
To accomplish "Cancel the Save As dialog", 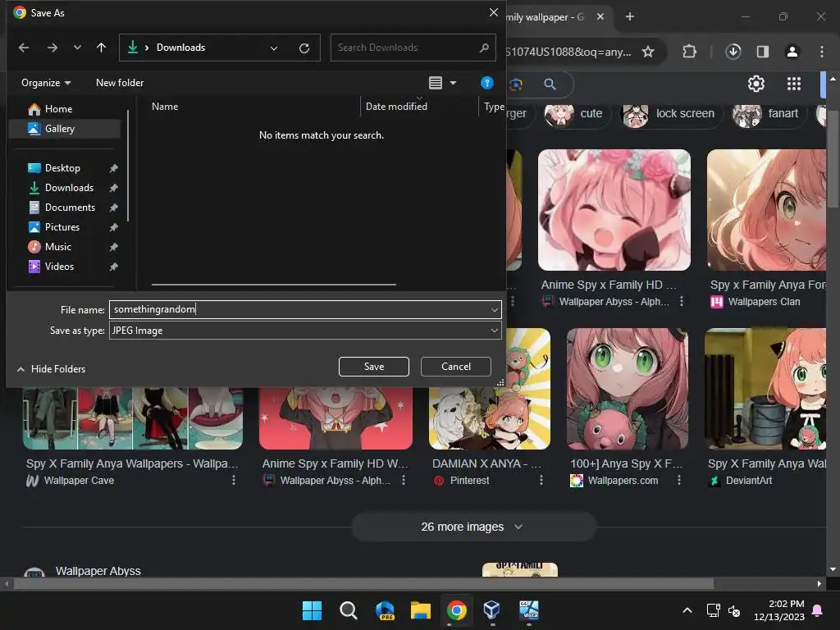I will pyautogui.click(x=456, y=367).
